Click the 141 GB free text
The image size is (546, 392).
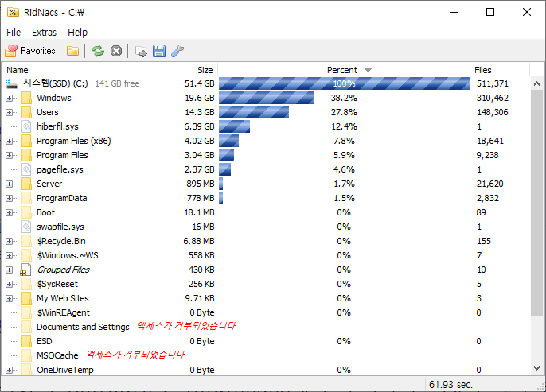[x=117, y=83]
